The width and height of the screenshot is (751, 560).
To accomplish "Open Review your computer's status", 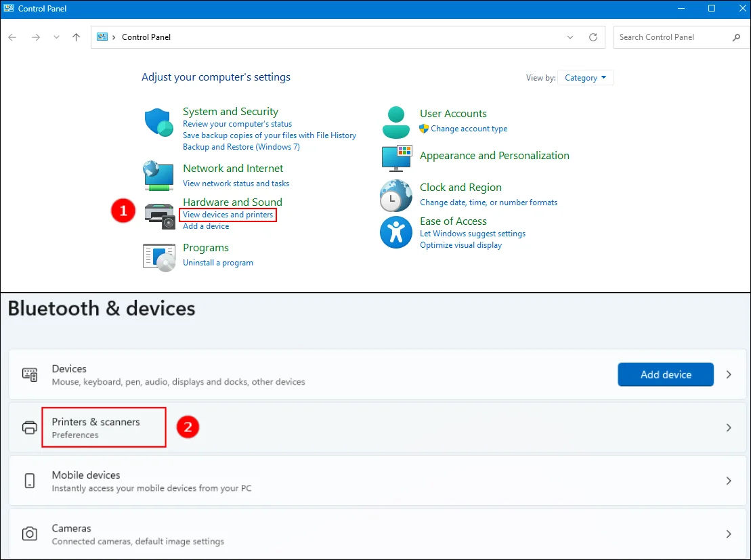I will (237, 124).
